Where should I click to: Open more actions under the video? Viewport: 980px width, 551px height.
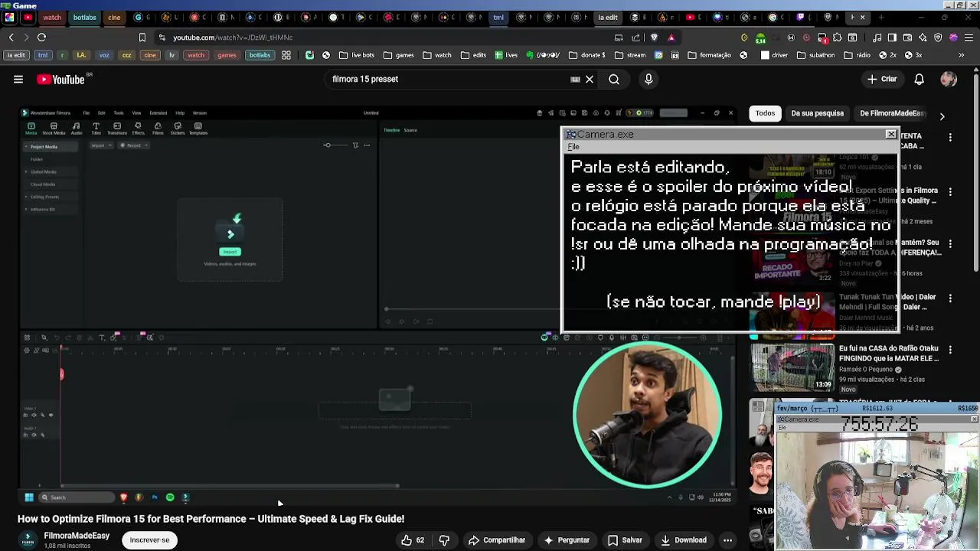click(x=728, y=540)
